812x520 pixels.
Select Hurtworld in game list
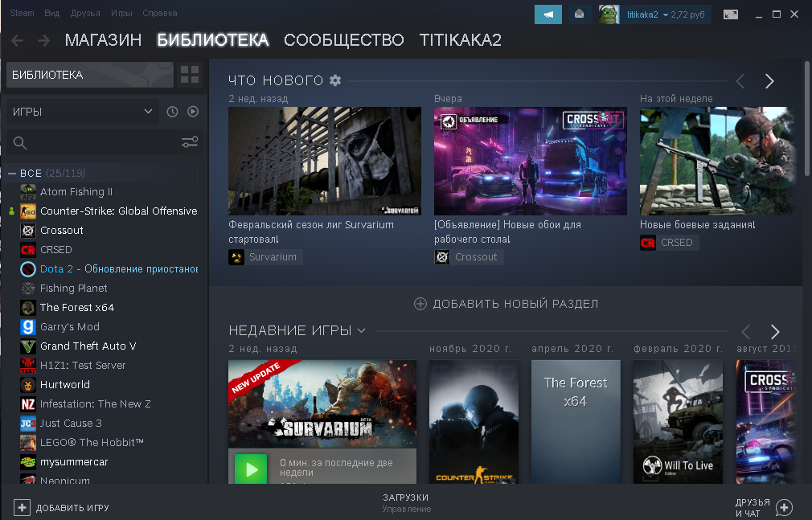click(65, 385)
